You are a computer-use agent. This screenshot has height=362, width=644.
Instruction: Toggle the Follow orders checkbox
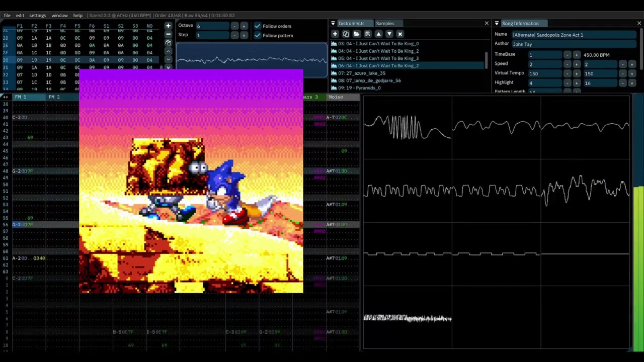point(258,26)
